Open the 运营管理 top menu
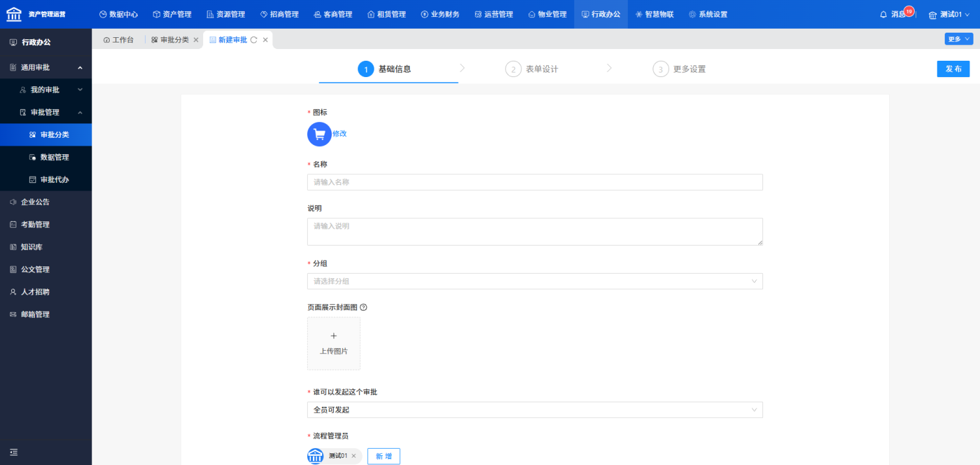 coord(493,14)
